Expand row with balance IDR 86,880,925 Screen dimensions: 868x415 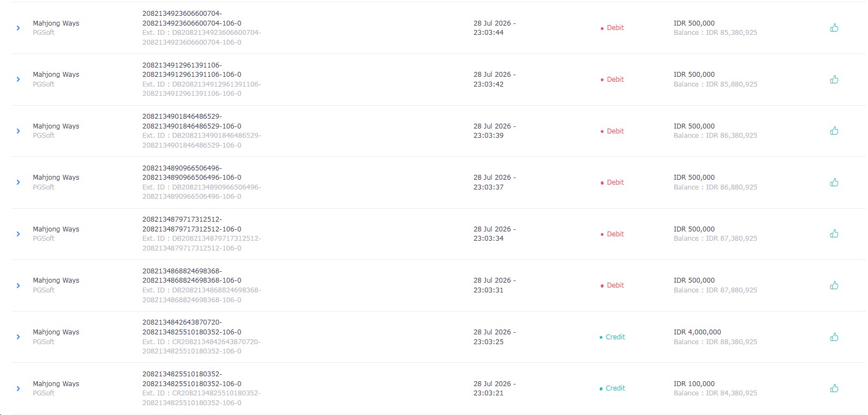coord(18,182)
